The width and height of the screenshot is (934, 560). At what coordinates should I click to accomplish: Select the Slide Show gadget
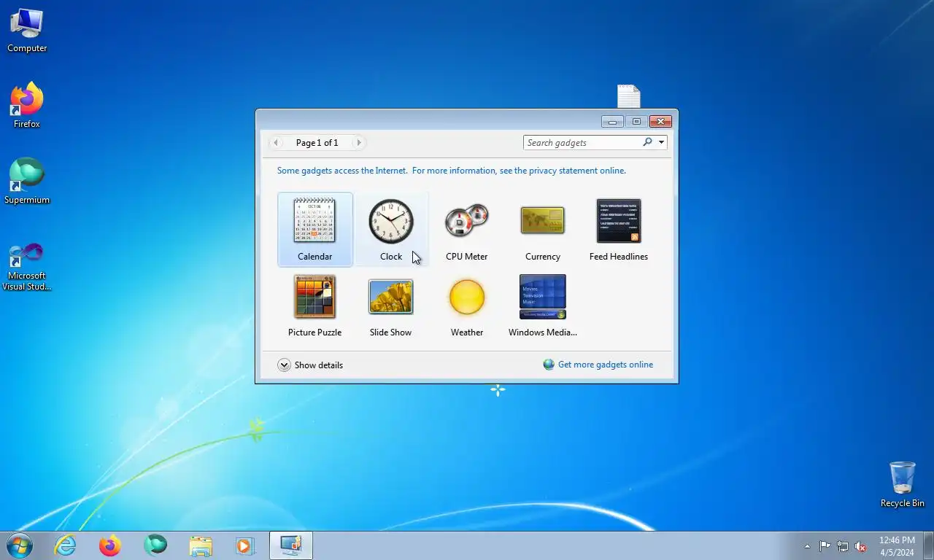click(390, 296)
